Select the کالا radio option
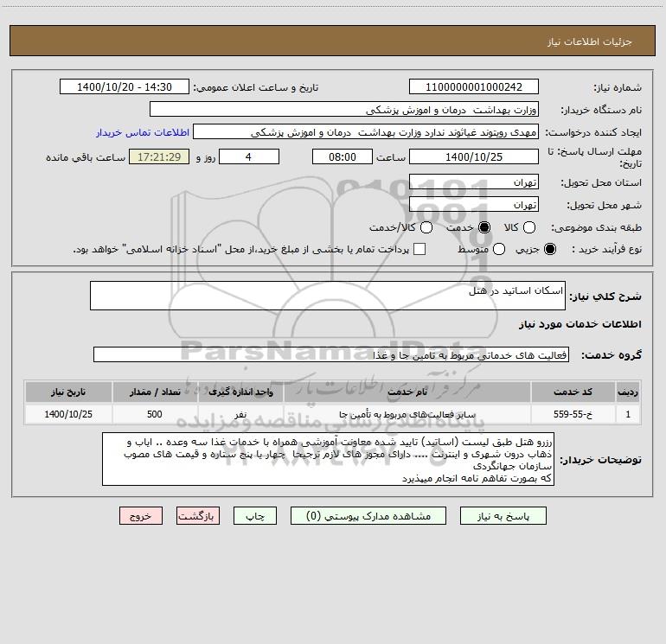 click(x=529, y=227)
